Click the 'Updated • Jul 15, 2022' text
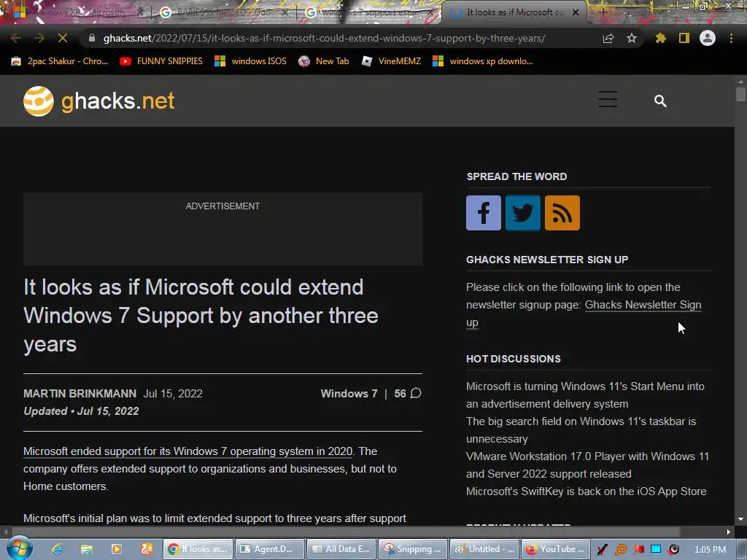 coord(81,411)
